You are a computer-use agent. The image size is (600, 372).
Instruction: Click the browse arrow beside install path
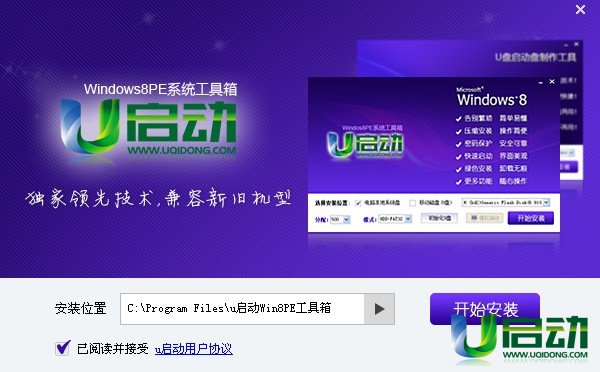point(379,309)
